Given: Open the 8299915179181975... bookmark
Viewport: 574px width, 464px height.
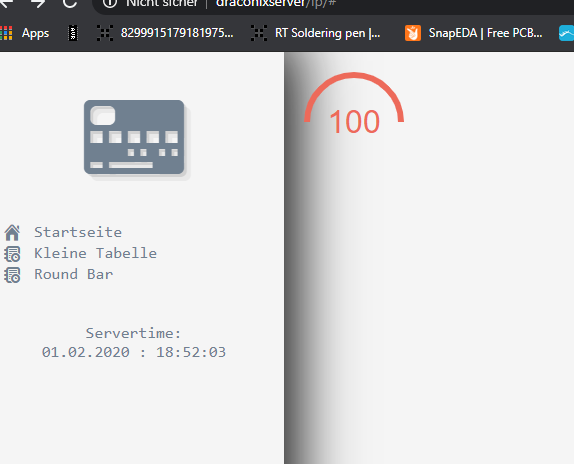Looking at the screenshot, I should 177,33.
